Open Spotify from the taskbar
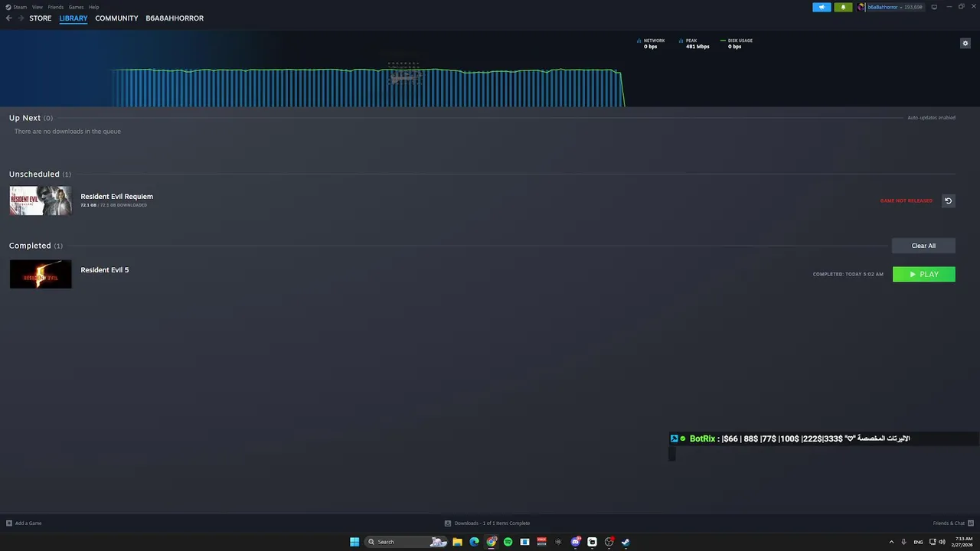Image resolution: width=980 pixels, height=551 pixels. coord(508,542)
